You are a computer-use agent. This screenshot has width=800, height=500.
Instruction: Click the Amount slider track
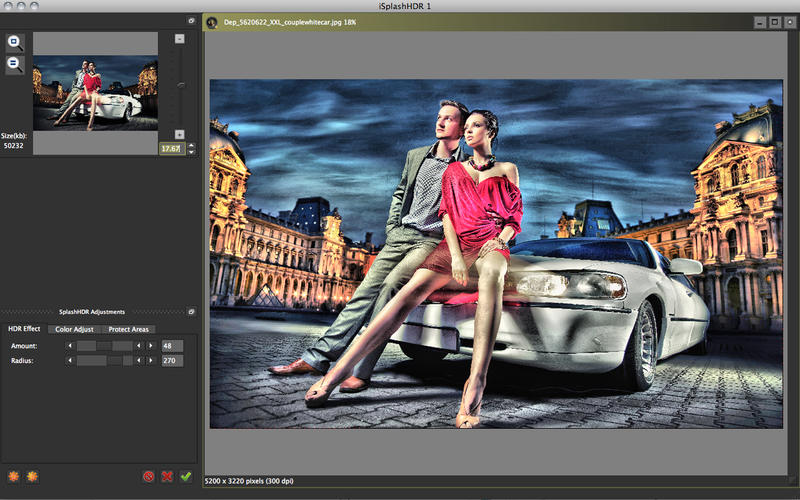(x=105, y=346)
